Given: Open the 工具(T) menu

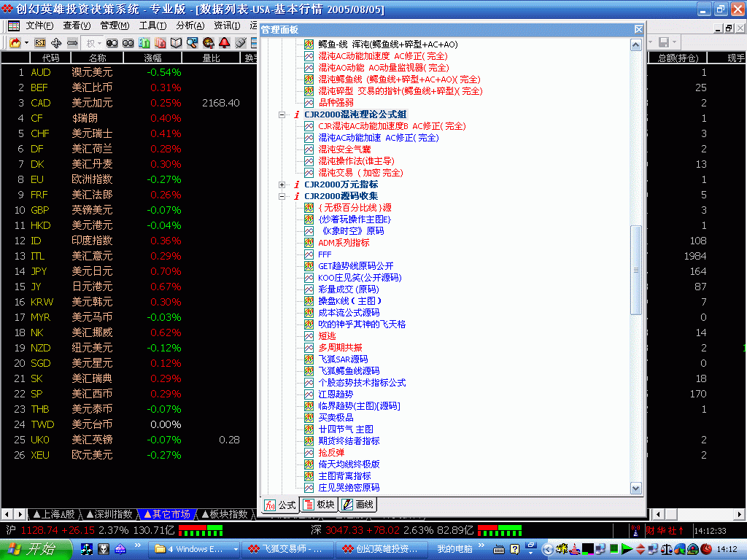Looking at the screenshot, I should coord(152,26).
